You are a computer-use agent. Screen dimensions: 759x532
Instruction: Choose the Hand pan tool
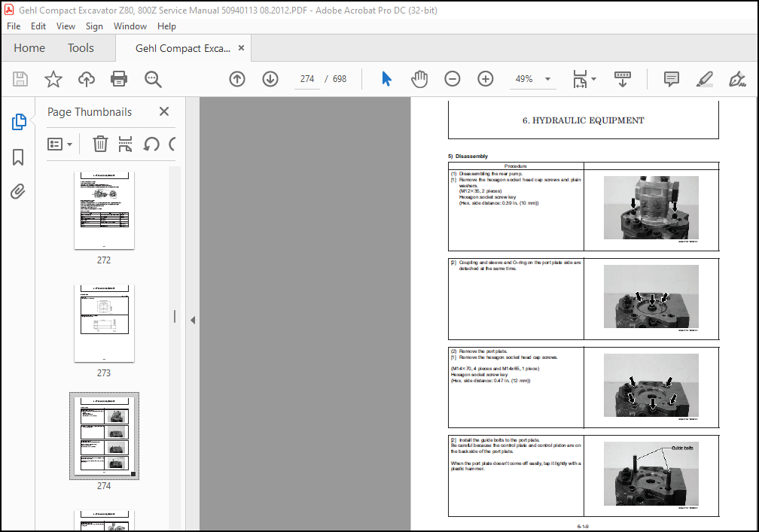pyautogui.click(x=419, y=79)
